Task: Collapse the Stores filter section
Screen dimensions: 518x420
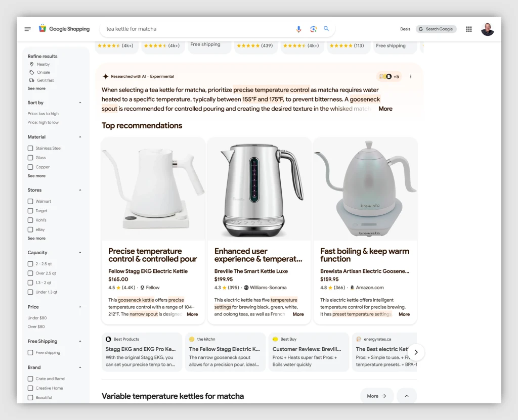Action: click(x=80, y=190)
